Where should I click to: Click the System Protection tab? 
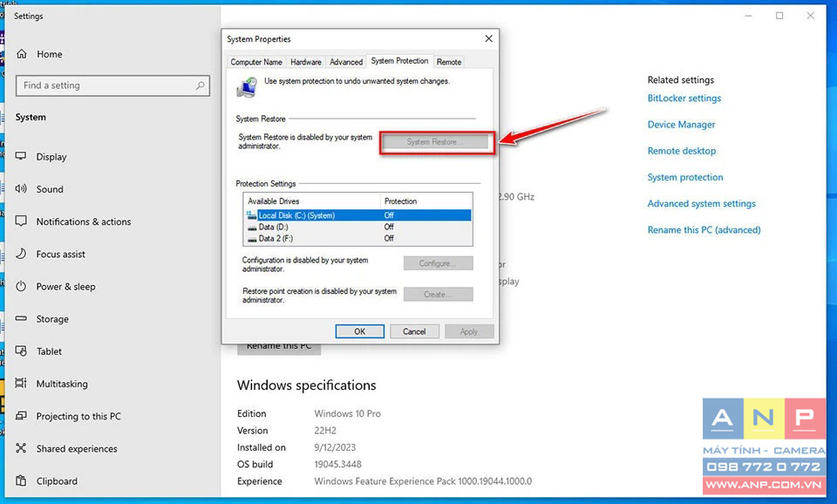pos(399,61)
